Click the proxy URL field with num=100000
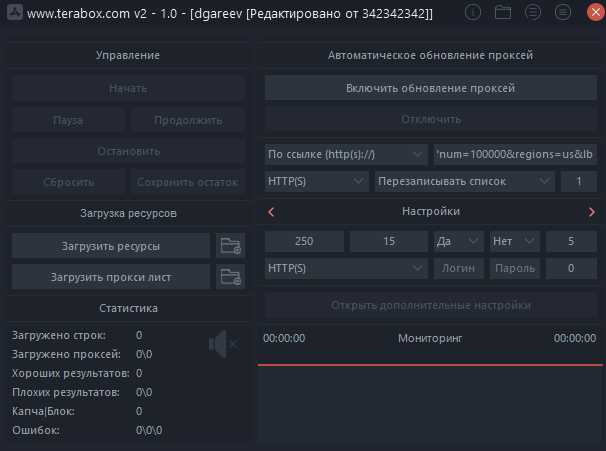Screen dimensions: 606x451 (515, 155)
